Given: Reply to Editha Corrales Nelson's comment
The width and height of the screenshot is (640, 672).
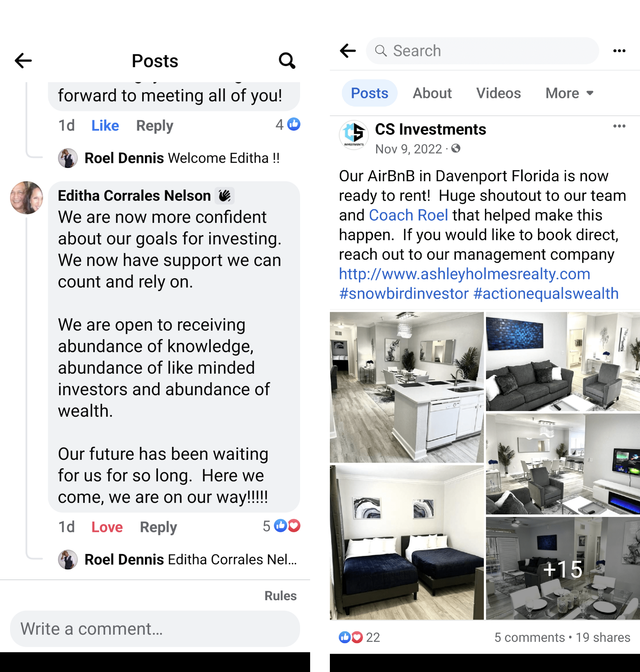Looking at the screenshot, I should [x=158, y=527].
